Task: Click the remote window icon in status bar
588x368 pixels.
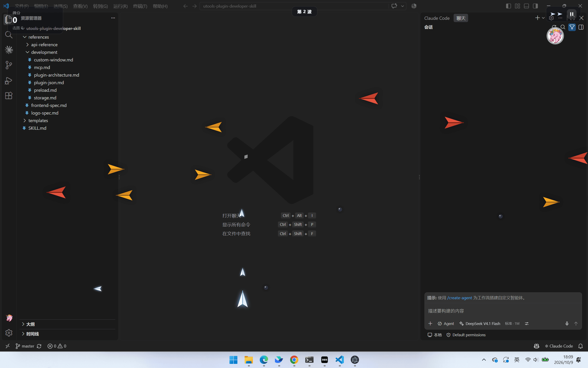Action: pyautogui.click(x=8, y=346)
